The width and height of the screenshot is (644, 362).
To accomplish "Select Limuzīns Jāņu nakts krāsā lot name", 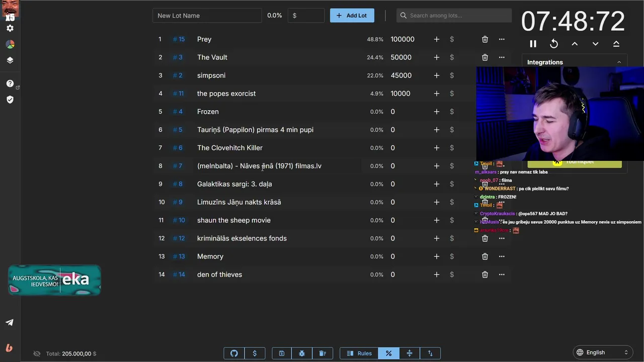I will (x=239, y=202).
